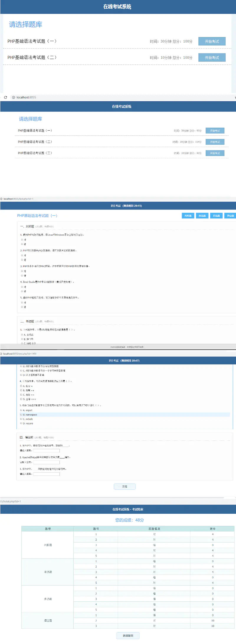Select 对 for true/false question 1
The width and height of the screenshot is (236, 644).
[22, 240]
